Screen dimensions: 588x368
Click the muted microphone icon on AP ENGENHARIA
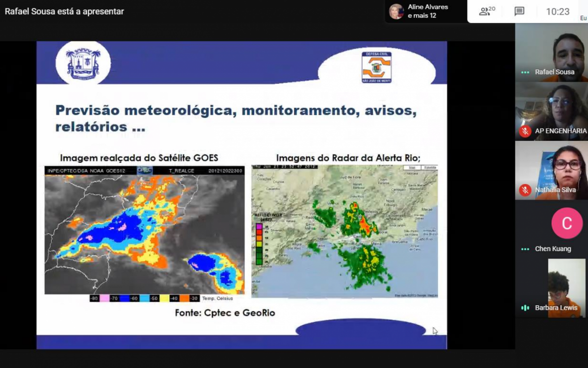525,131
